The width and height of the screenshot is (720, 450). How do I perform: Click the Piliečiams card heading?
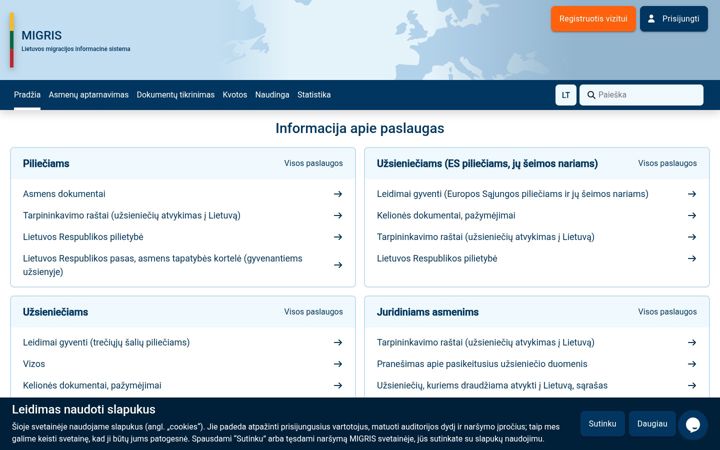(x=46, y=164)
